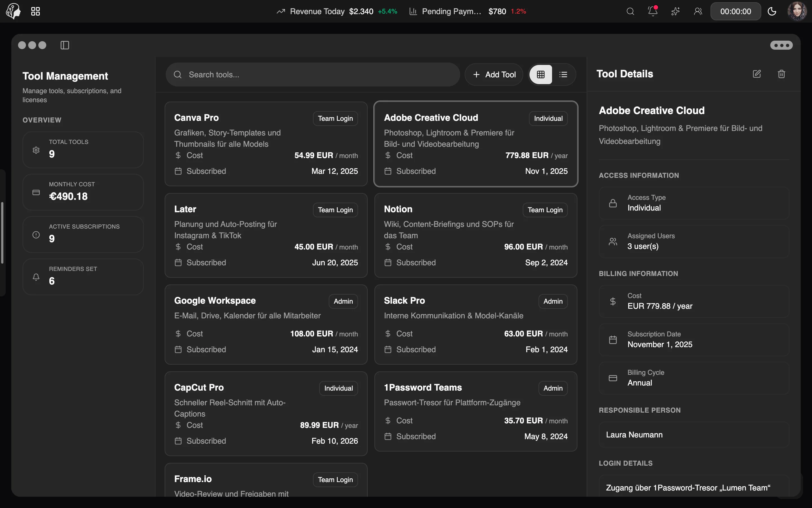Open the notifications bell icon

653,11
